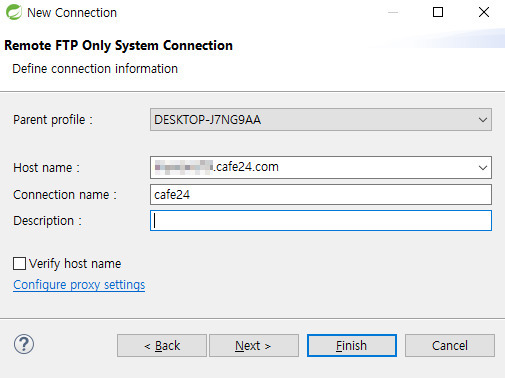This screenshot has width=505, height=378.
Task: Click into the cafe24.com host name text
Action: tap(247, 167)
